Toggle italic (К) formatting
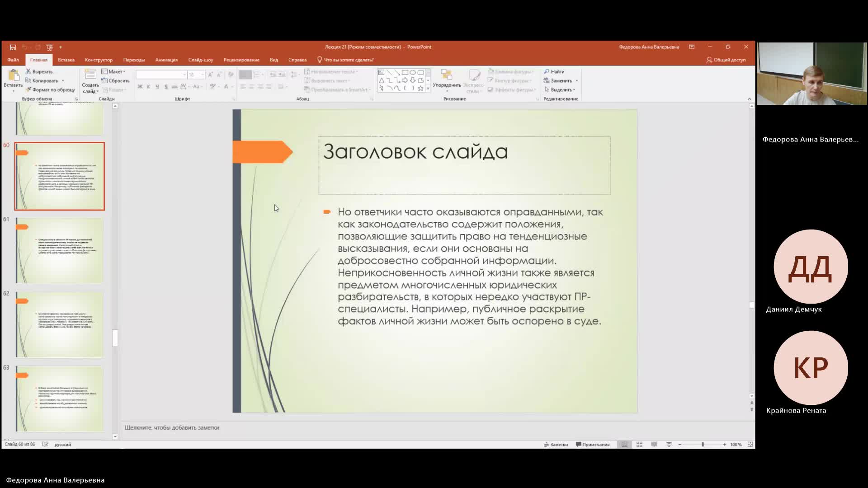868x488 pixels. coord(148,86)
